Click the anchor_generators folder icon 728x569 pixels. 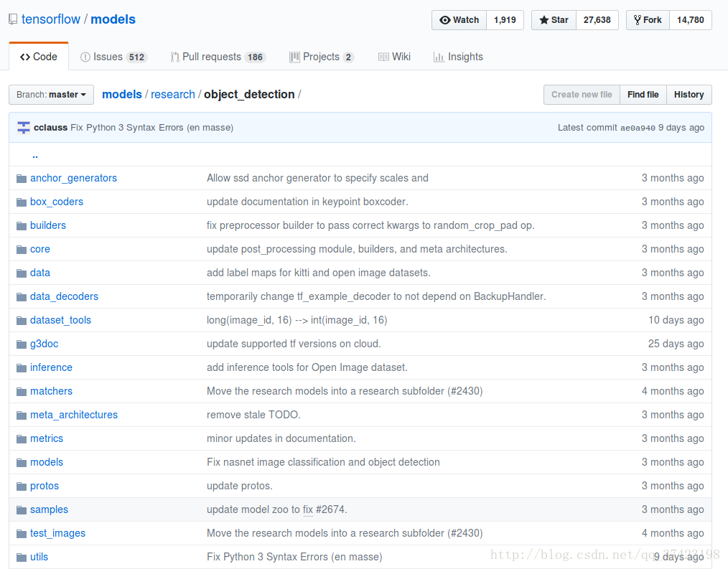click(22, 179)
